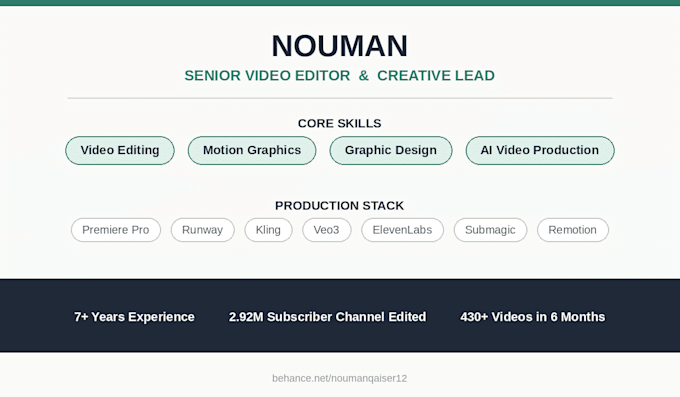The height and width of the screenshot is (397, 680).
Task: Click the Senior Video Editor & Creative Lead subtitle
Action: 340,75
